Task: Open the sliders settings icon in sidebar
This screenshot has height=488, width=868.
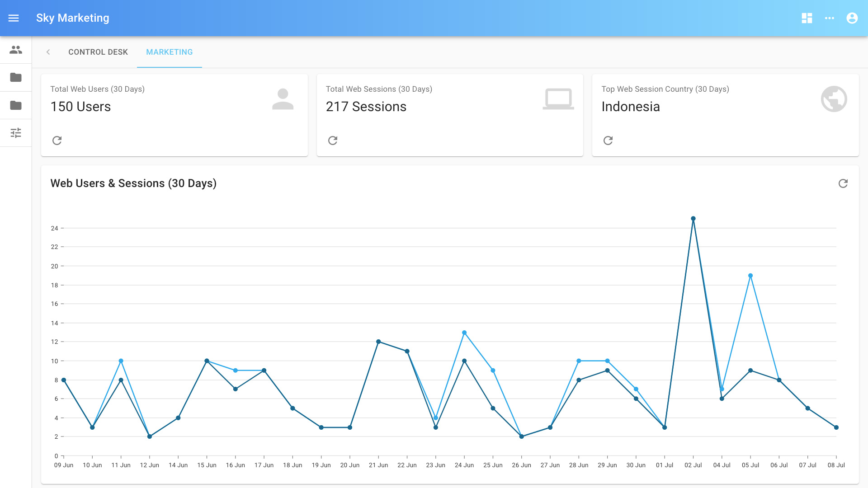Action: (x=16, y=133)
